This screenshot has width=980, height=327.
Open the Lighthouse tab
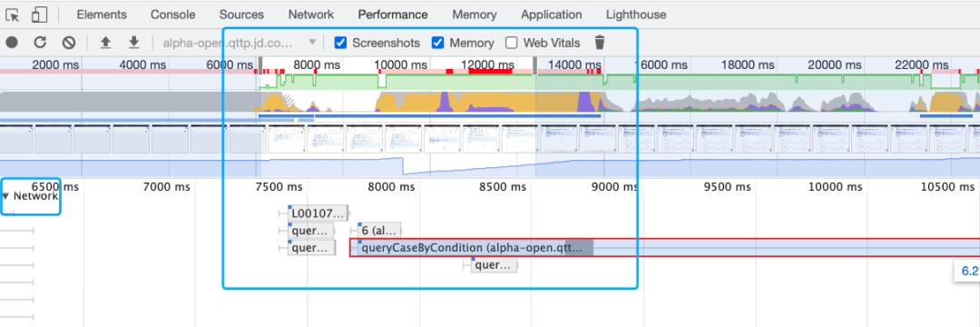coord(636,15)
